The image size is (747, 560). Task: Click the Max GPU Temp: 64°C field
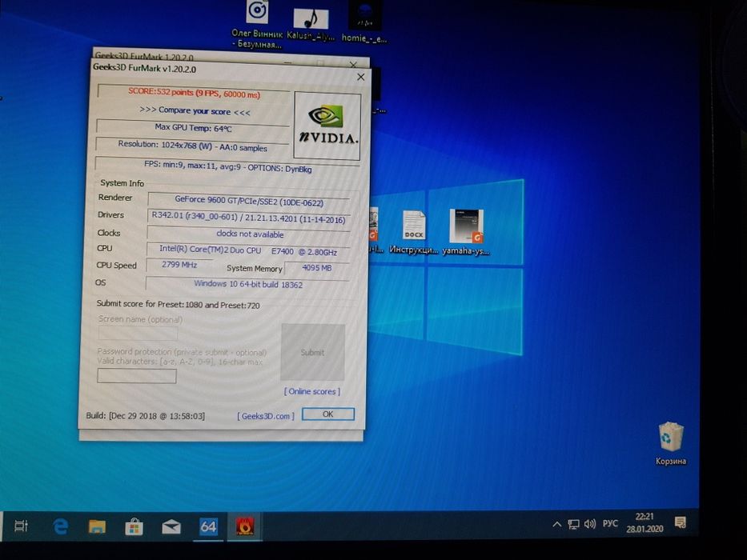[x=193, y=128]
